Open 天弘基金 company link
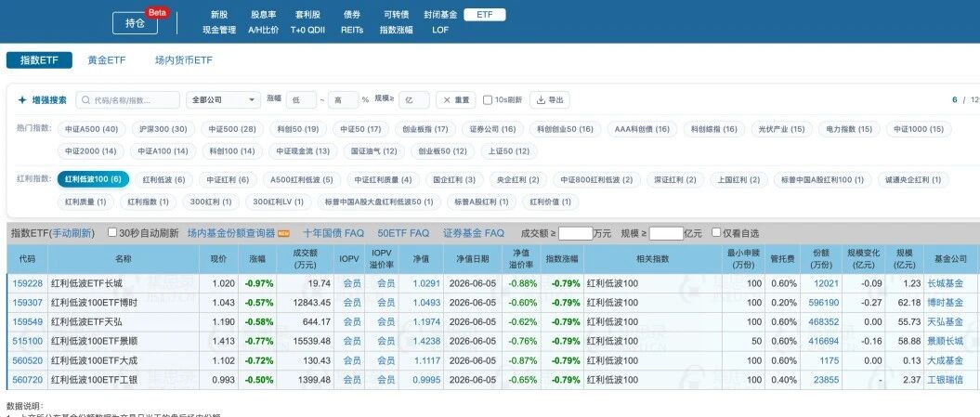980x417 pixels. point(945,322)
